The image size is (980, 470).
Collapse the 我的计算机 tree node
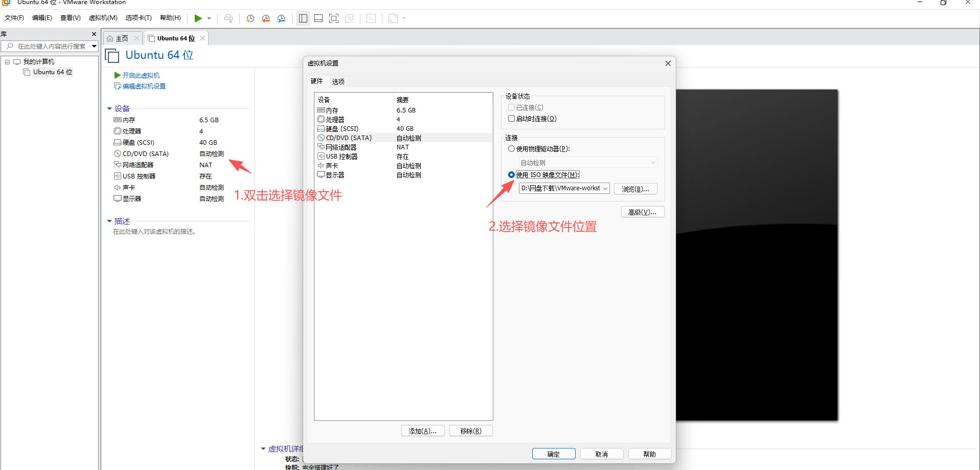pos(7,62)
